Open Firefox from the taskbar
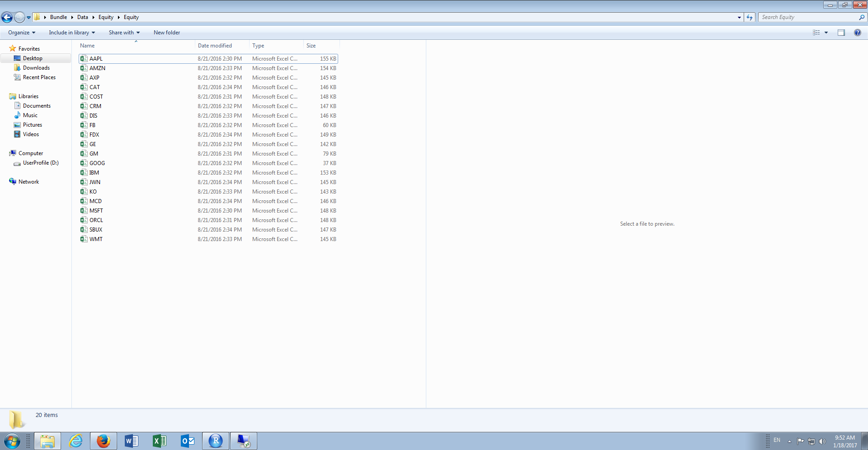 pyautogui.click(x=104, y=441)
